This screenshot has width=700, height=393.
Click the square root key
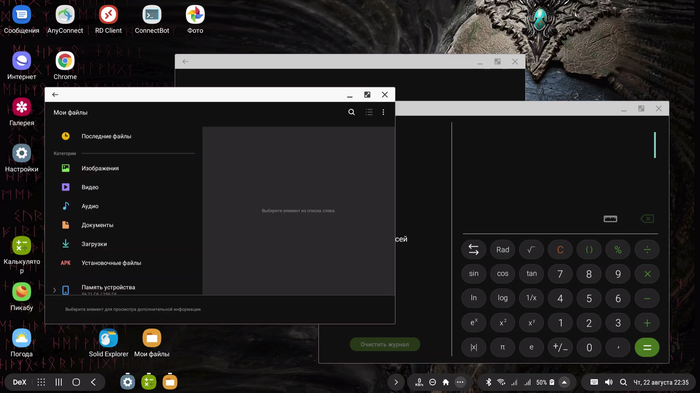531,250
